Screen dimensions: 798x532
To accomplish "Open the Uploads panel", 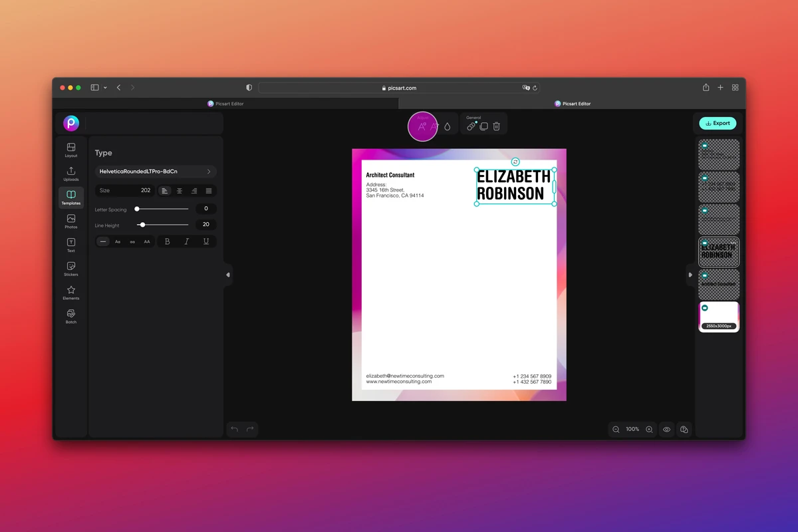I will pos(70,174).
